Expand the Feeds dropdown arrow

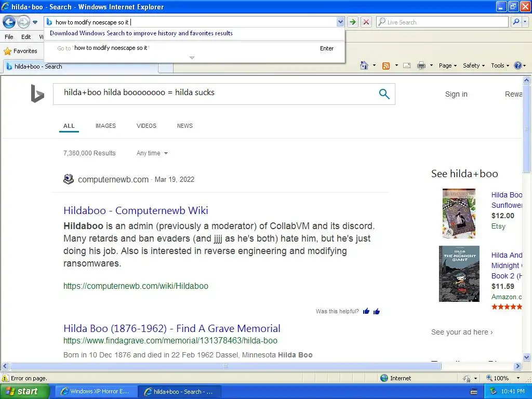396,65
